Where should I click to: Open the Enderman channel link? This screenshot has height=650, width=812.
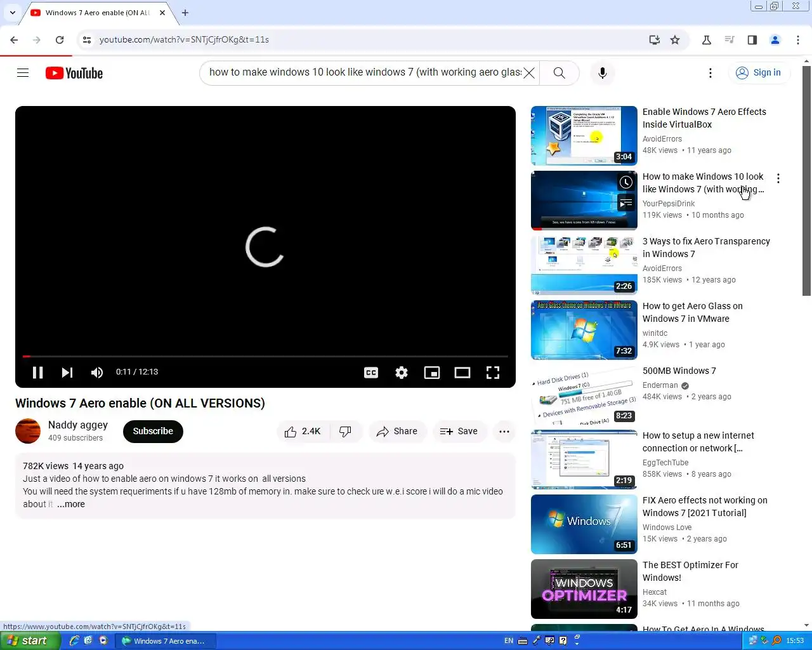[660, 385]
